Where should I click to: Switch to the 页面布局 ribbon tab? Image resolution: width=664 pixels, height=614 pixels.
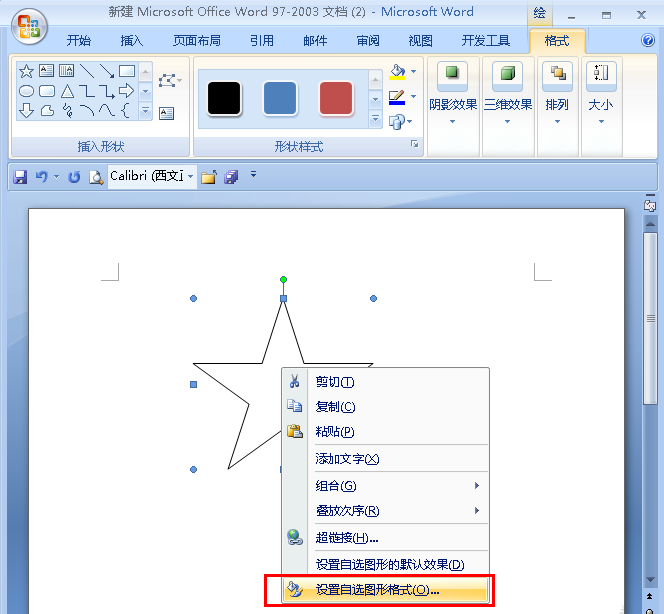tap(196, 41)
